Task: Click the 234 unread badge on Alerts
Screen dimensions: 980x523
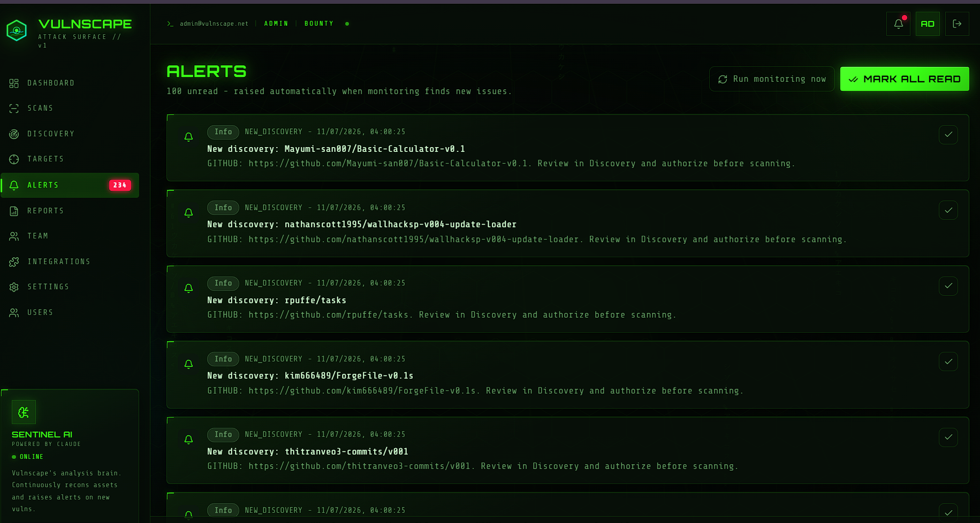Action: click(120, 185)
